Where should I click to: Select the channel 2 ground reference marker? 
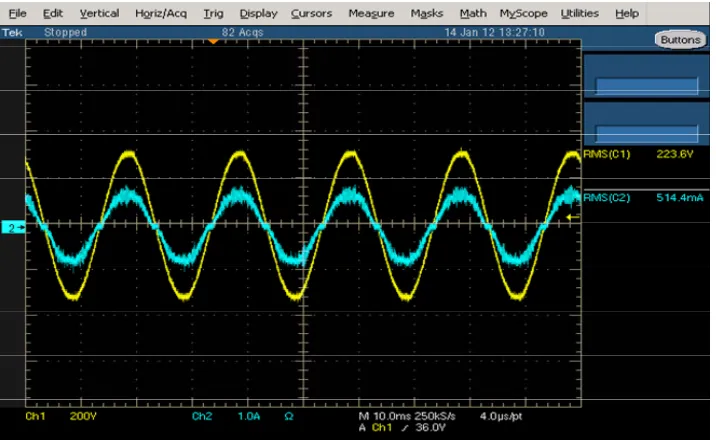tap(13, 227)
